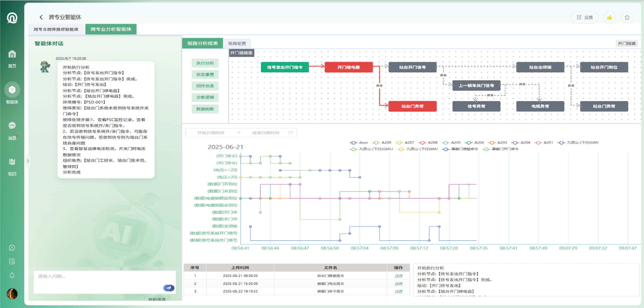Switch to 跨专业故障报修智能体 tab
644x308 pixels.
coord(56,29)
